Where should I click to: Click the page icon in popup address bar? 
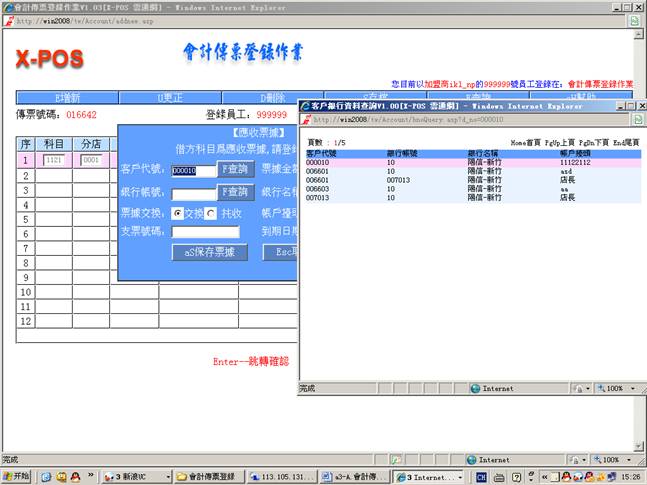pyautogui.click(x=306, y=118)
